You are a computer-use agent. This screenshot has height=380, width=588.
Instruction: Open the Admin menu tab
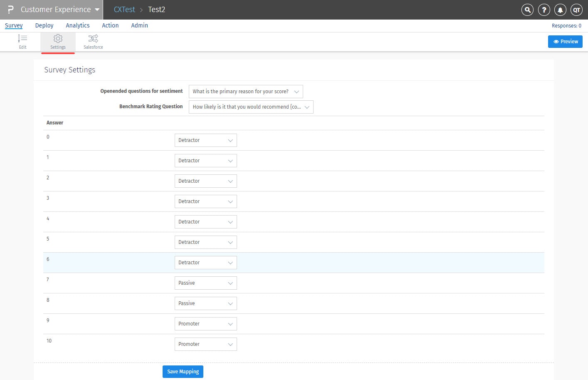(x=139, y=25)
